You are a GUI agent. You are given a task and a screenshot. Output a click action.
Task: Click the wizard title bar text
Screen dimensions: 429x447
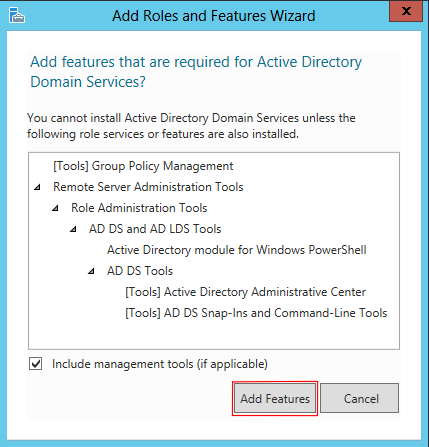click(x=214, y=16)
